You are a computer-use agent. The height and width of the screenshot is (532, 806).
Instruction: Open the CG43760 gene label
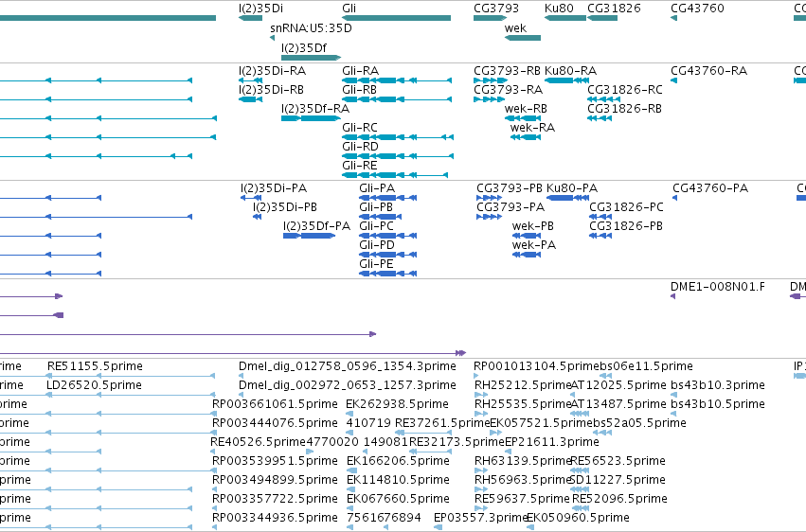coord(697,9)
